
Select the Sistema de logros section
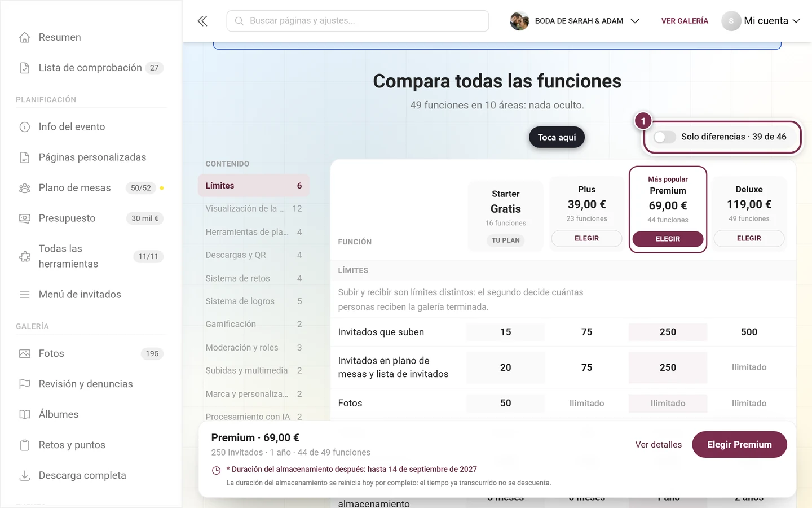[254, 301]
